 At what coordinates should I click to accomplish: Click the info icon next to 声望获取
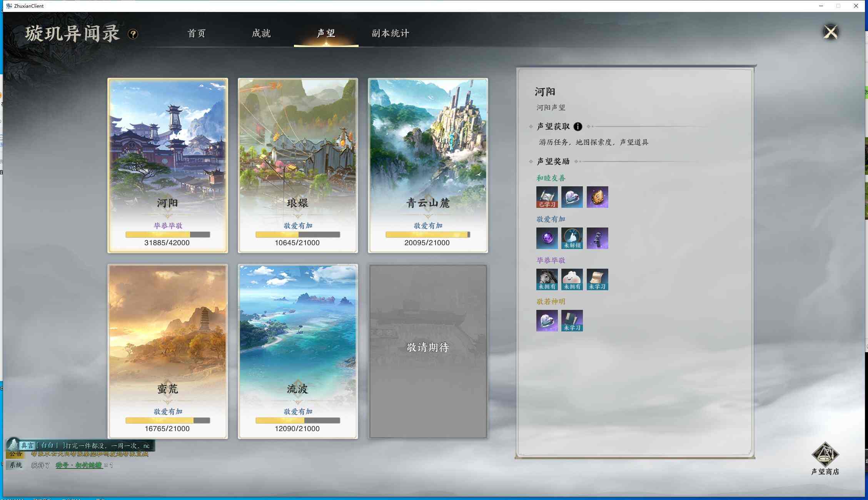click(x=578, y=127)
